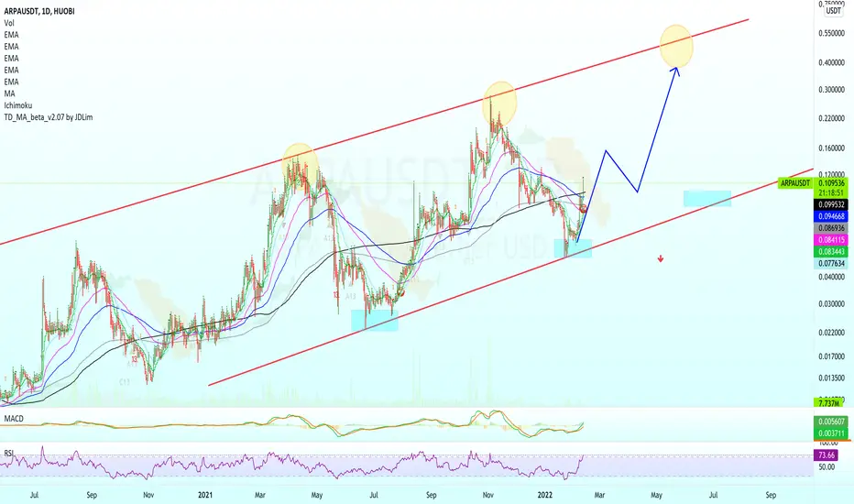Select the gray price label 0.086936

coord(831,228)
